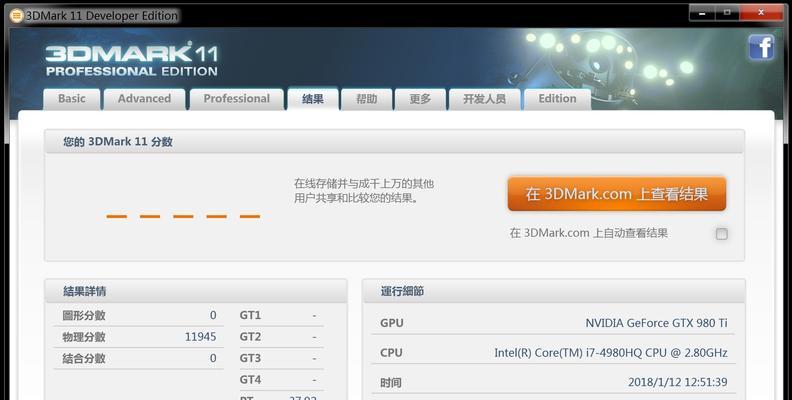Viewport: 792px width, 400px height.
Task: Click the GT3 result label
Action: pos(250,359)
